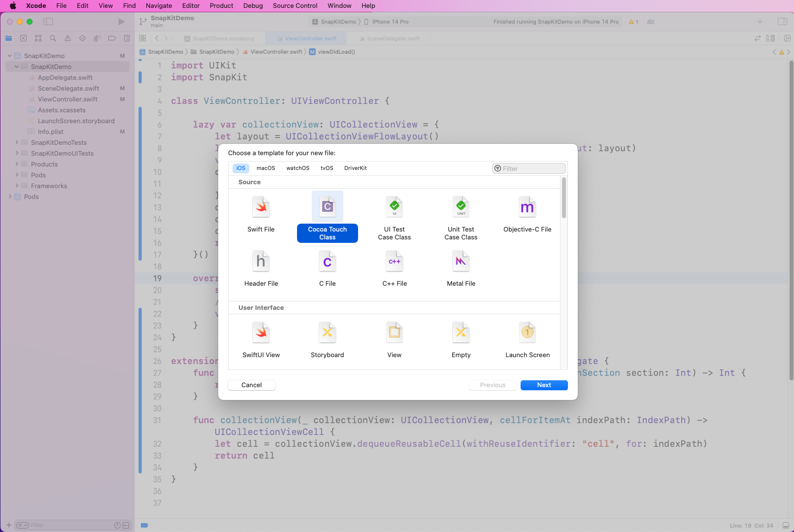The image size is (794, 532).
Task: Open the Project navigator folder icon
Action: [x=8, y=38]
